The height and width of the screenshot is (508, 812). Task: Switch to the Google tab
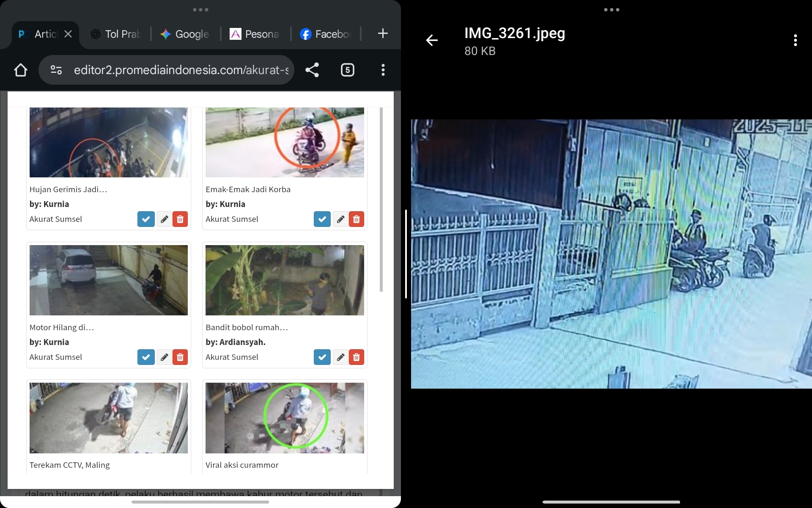click(185, 34)
